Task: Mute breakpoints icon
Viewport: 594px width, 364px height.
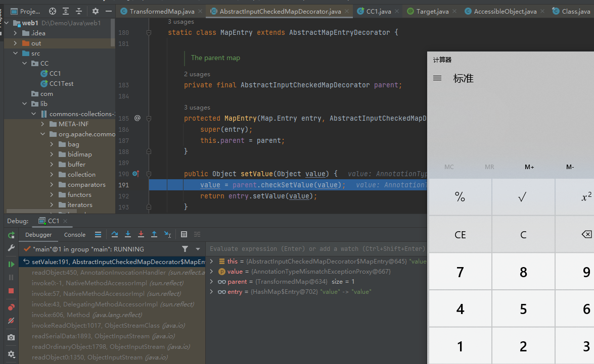Action: pyautogui.click(x=11, y=321)
